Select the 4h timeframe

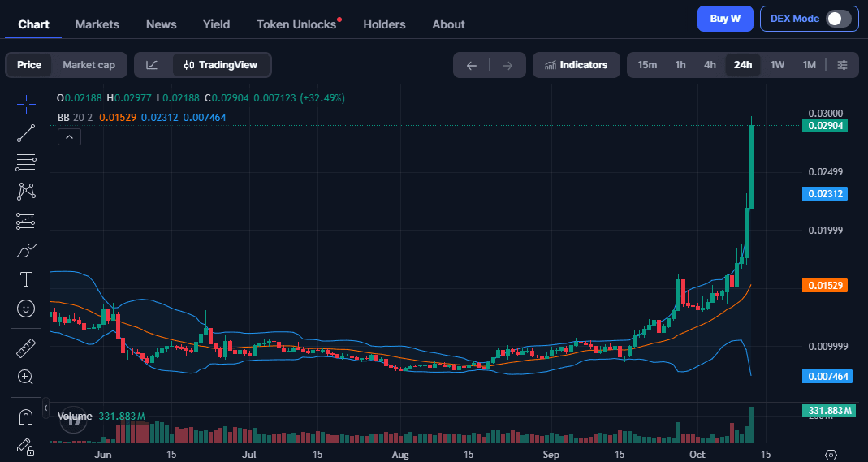(710, 65)
